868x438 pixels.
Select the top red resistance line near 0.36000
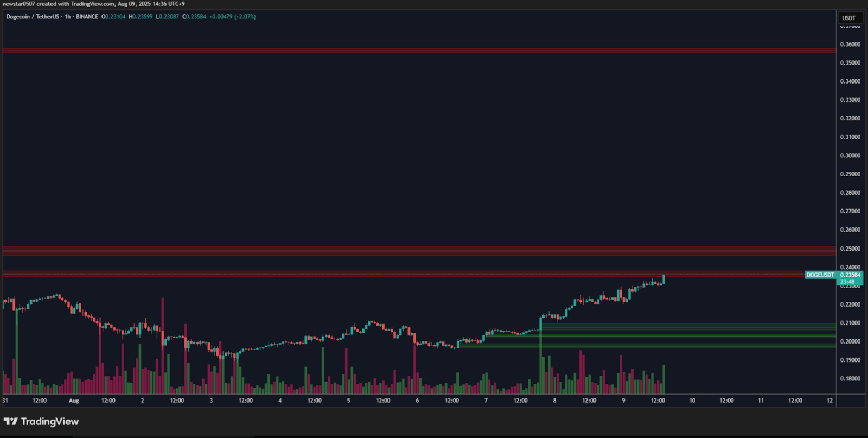click(x=418, y=50)
